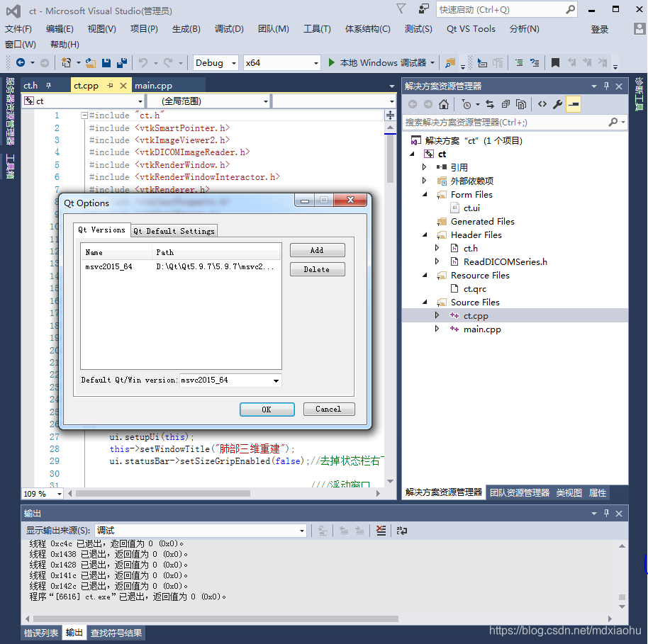The image size is (648, 644).
Task: Click Cancel in Qt Options dialog
Action: point(328,409)
